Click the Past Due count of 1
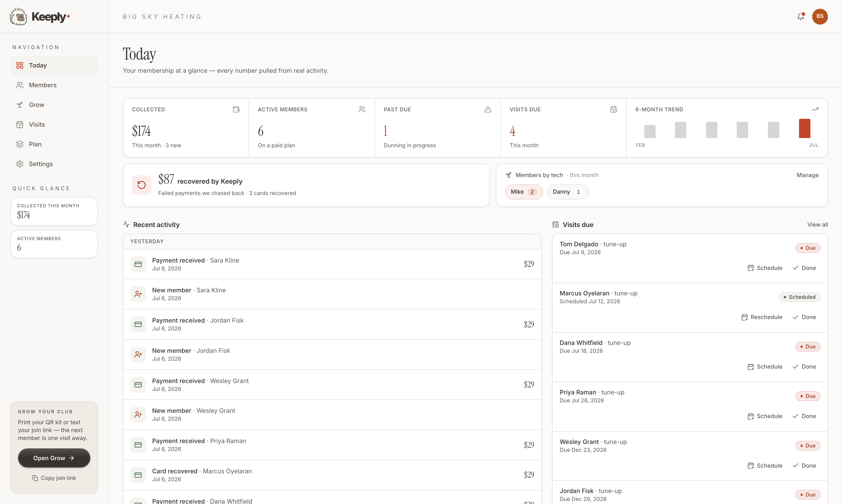The image size is (842, 504). [385, 131]
